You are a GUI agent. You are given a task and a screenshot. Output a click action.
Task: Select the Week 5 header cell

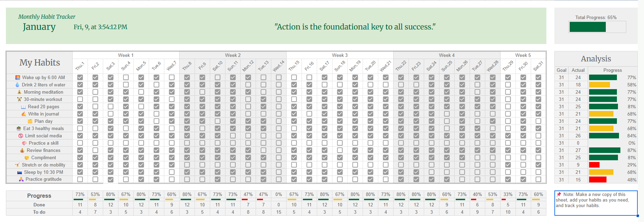pyautogui.click(x=523, y=55)
